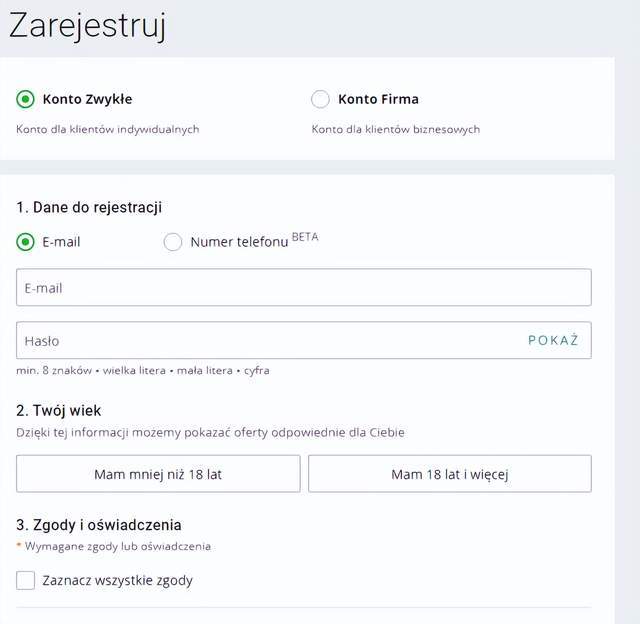Choose Mam 18 lat i więcej

[x=449, y=474]
